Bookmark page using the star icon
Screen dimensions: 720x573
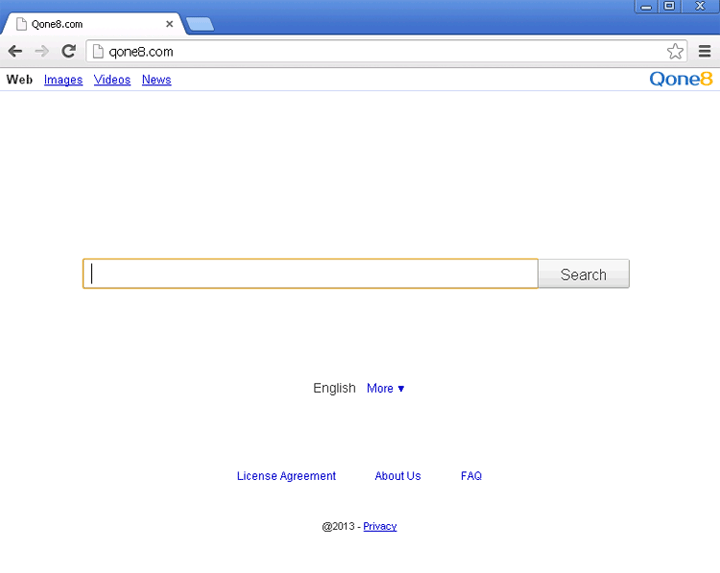coord(675,51)
